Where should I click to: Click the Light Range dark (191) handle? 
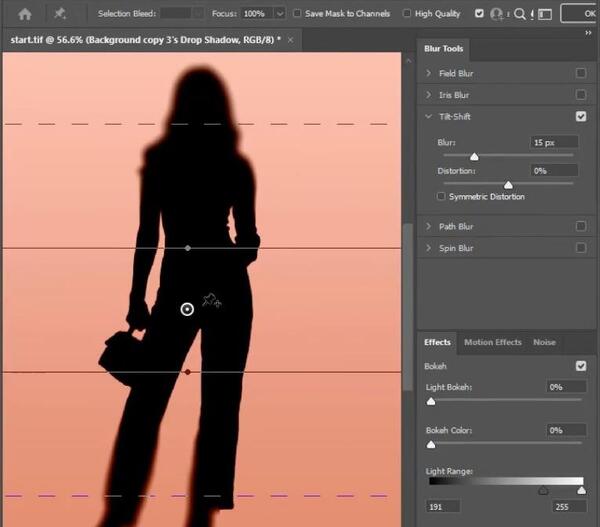tap(543, 490)
